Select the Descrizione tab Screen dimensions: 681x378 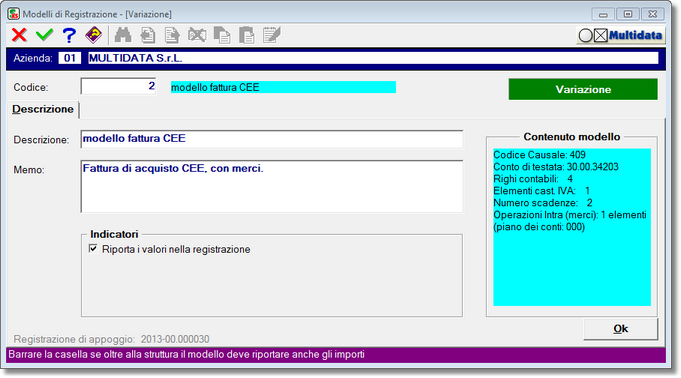43,109
